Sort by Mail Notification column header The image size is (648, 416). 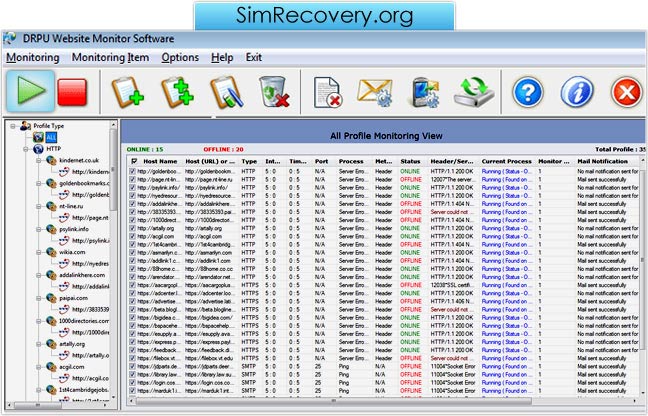[x=603, y=161]
